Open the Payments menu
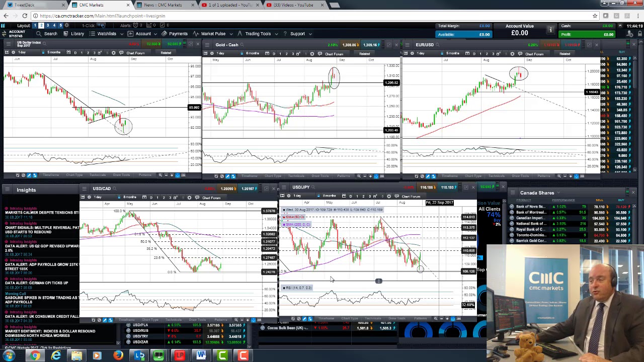The image size is (644, 362). tap(174, 34)
